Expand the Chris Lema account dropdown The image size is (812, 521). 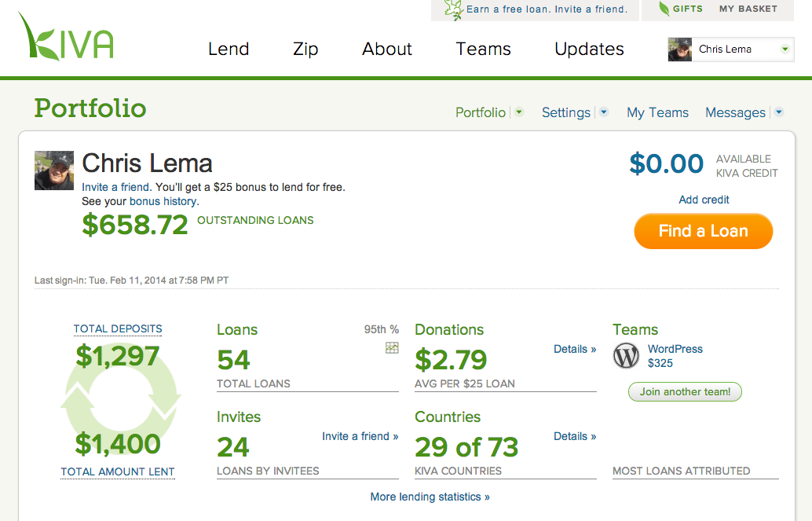pyautogui.click(x=785, y=50)
